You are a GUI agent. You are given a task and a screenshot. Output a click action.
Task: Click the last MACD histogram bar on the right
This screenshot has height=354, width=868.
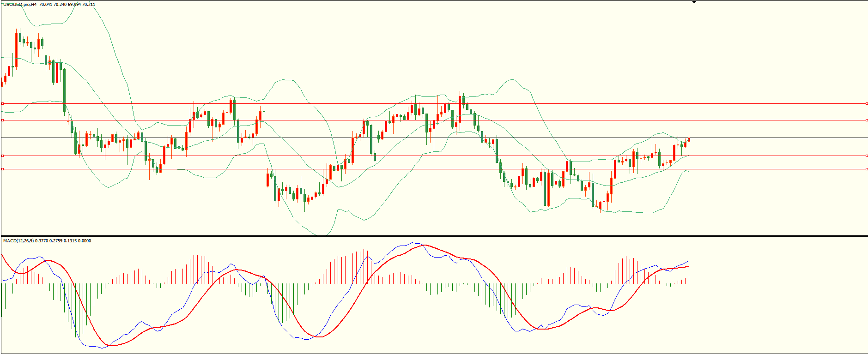(689, 280)
